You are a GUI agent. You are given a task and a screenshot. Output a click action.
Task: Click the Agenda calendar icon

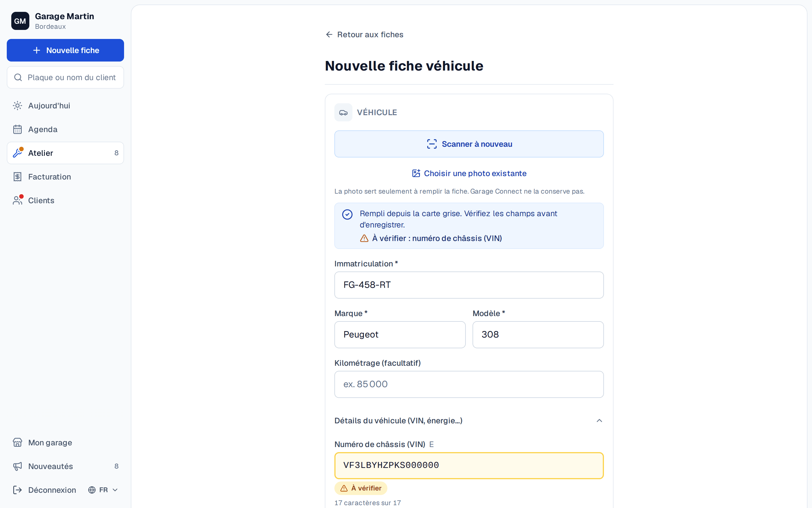[17, 129]
